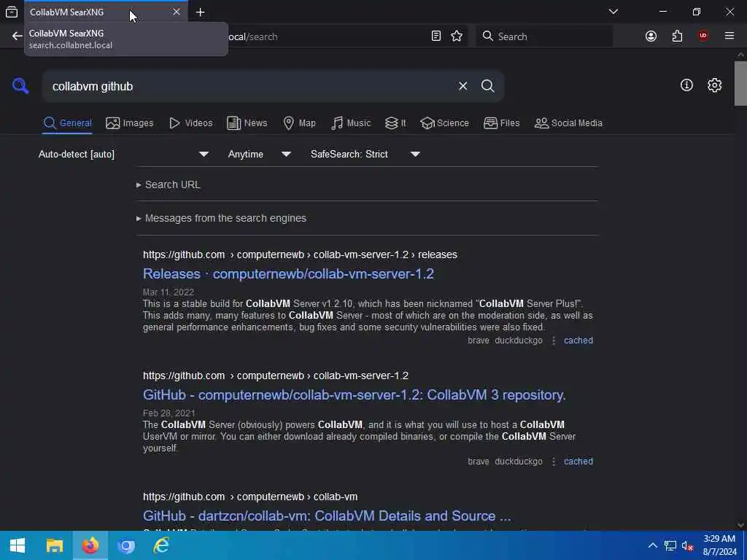
Task: Switch to Map category
Action: 299,122
